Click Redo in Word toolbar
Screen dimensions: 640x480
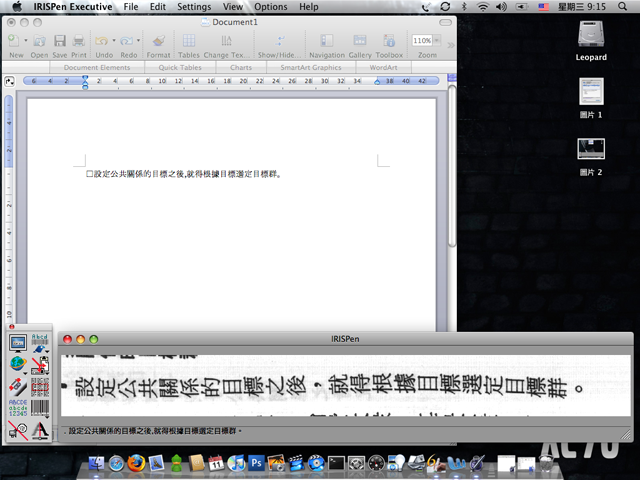coord(127,46)
